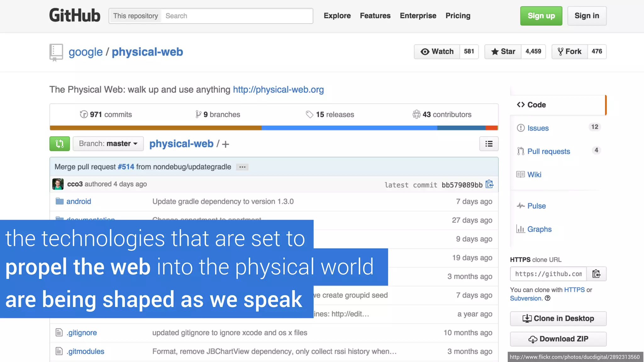Image resolution: width=644 pixels, height=362 pixels.
Task: Click the green compare branches icon button
Action: (59, 144)
